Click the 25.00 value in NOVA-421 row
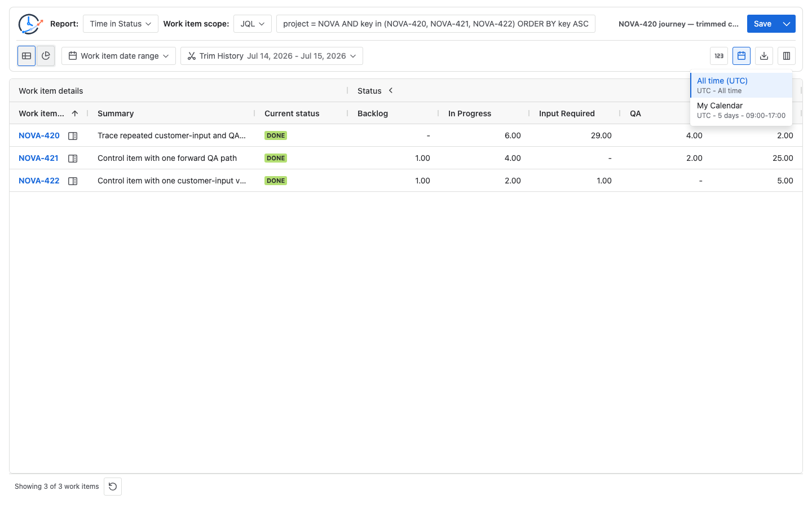 click(783, 158)
